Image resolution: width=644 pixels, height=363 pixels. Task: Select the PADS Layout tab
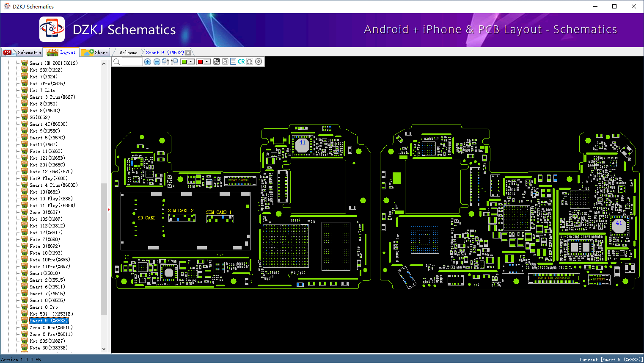(x=61, y=52)
